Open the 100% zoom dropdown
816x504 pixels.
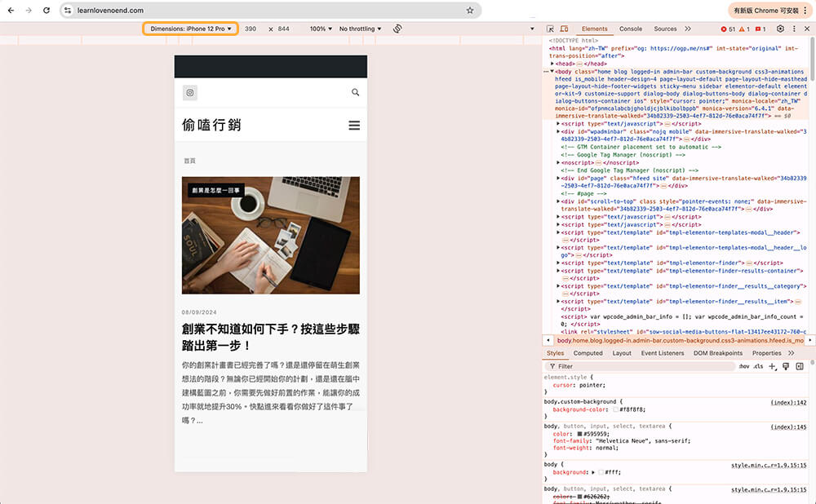click(x=321, y=29)
